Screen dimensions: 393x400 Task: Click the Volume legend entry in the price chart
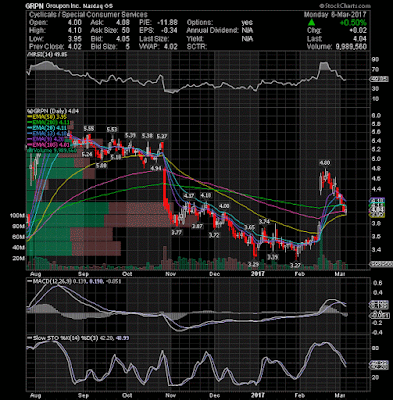(51, 151)
